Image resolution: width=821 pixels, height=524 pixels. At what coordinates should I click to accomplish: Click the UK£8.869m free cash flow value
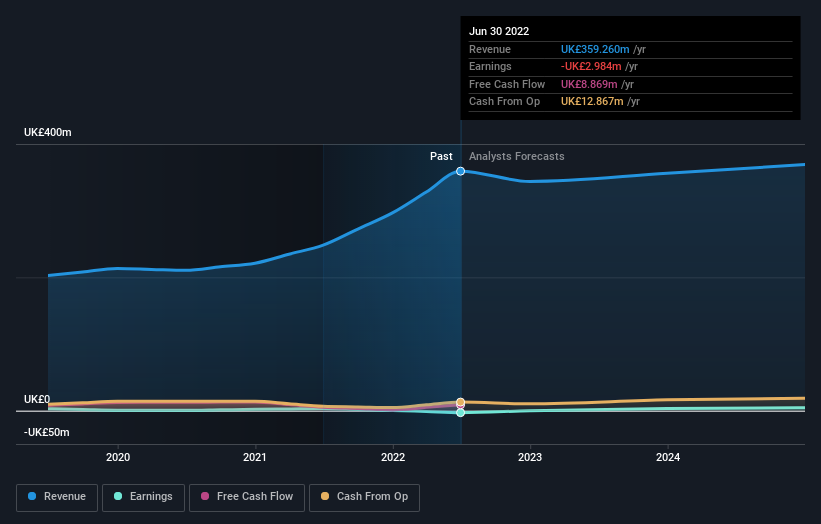[589, 84]
